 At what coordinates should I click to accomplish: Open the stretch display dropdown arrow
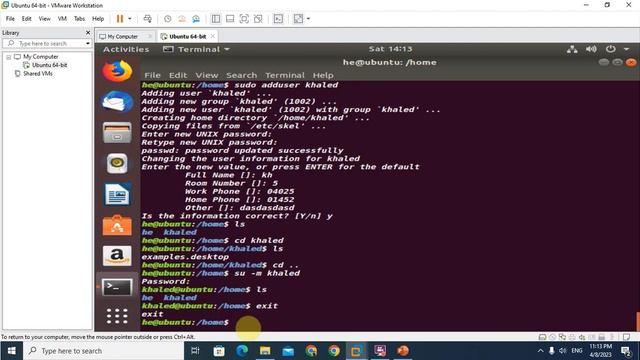pos(308,19)
